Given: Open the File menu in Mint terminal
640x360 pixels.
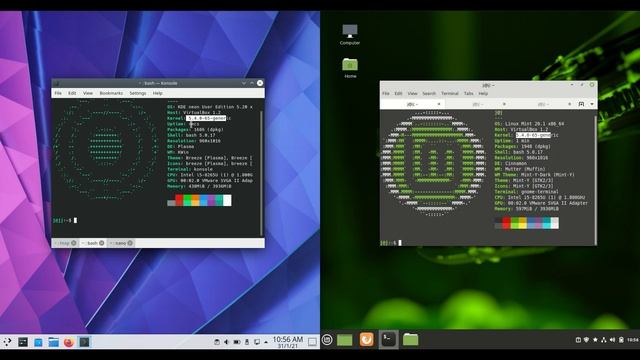Looking at the screenshot, I should pos(386,93).
